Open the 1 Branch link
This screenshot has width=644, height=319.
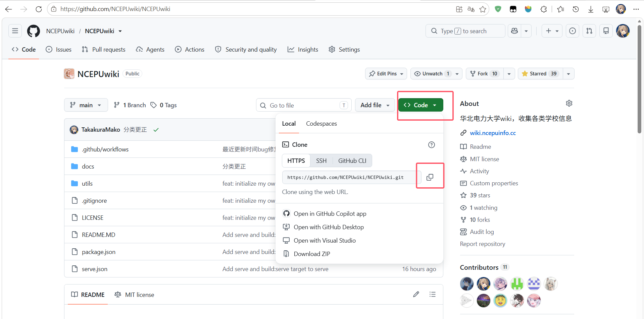(130, 105)
